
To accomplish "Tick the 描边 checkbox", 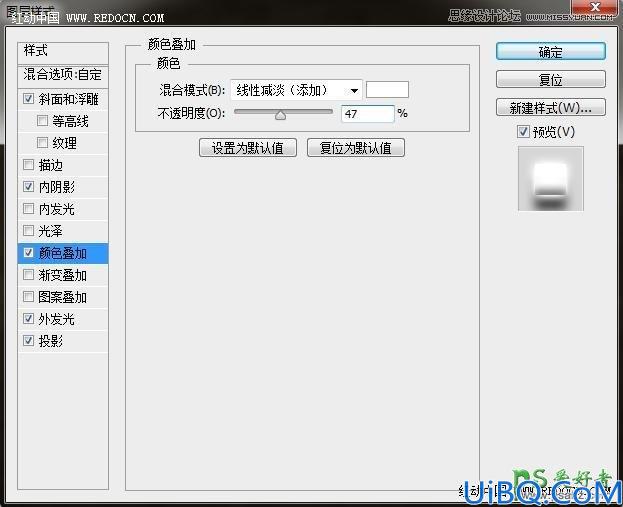I will (28, 164).
